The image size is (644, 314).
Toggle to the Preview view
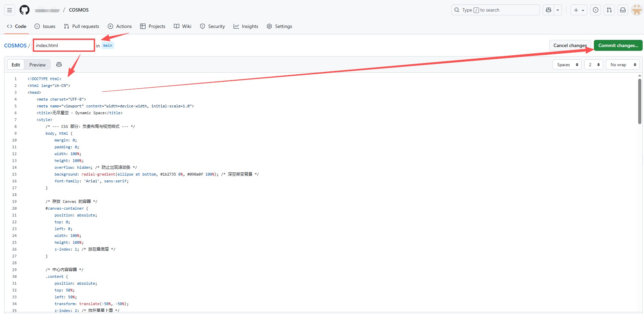click(38, 65)
